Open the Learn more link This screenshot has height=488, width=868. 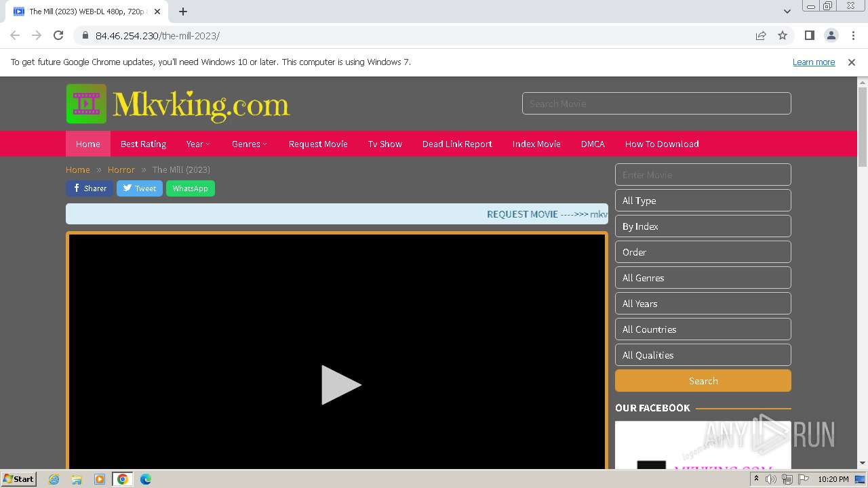pyautogui.click(x=814, y=62)
